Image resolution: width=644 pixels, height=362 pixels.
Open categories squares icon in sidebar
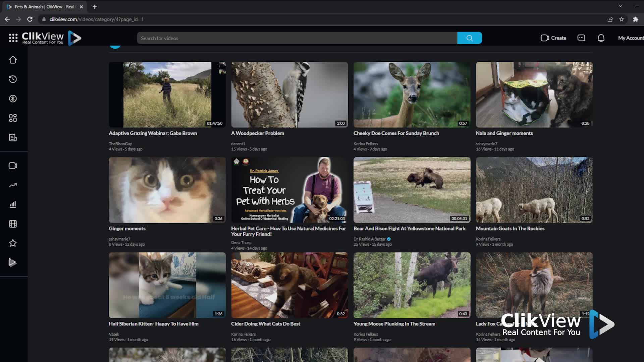click(x=13, y=118)
